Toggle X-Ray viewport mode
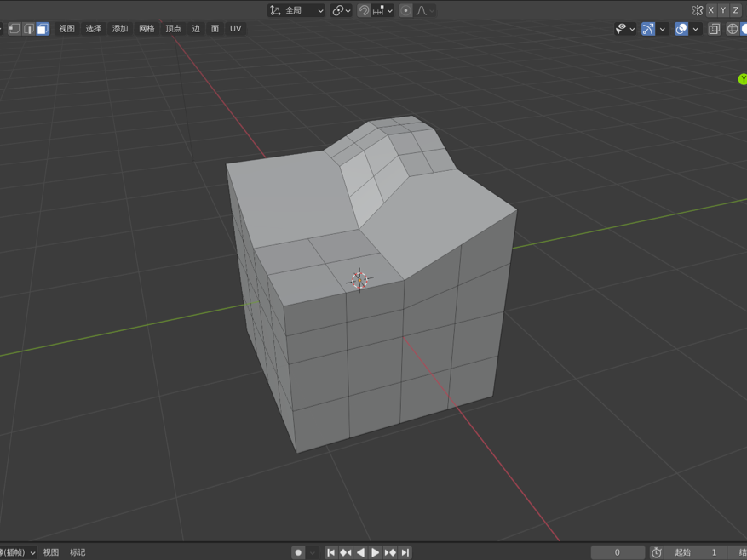 coord(714,28)
